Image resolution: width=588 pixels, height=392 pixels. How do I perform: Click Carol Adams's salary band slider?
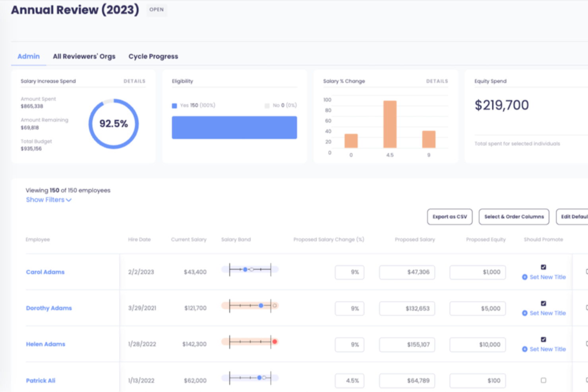tap(250, 269)
